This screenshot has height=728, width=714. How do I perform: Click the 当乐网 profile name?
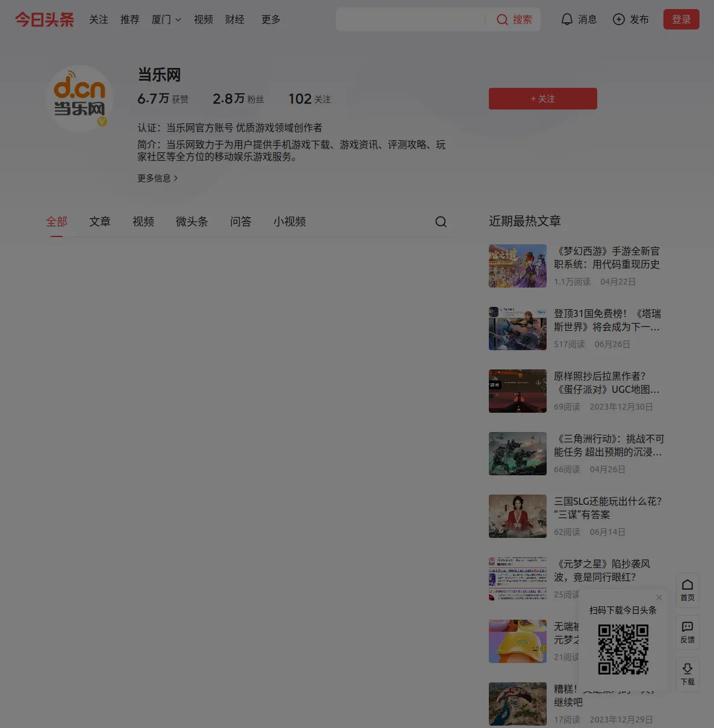click(x=159, y=75)
